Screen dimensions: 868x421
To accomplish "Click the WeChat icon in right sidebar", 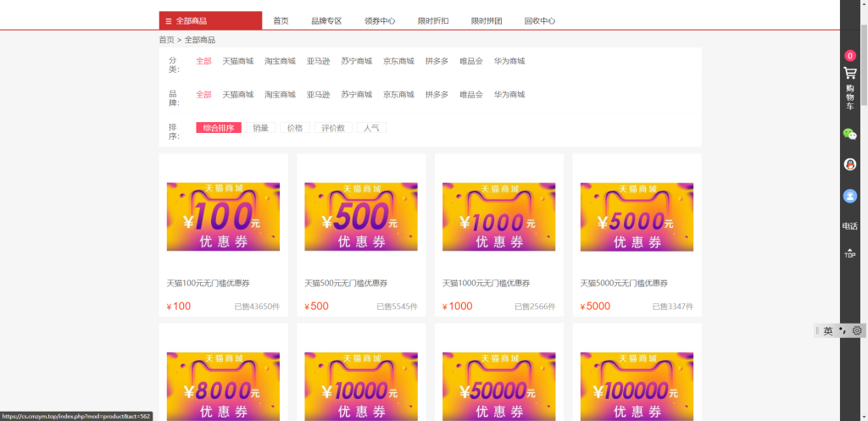I will (849, 134).
